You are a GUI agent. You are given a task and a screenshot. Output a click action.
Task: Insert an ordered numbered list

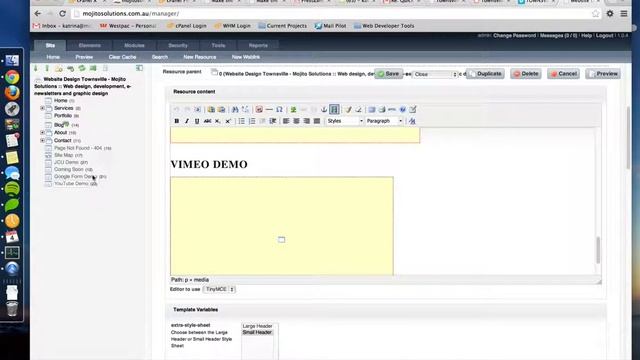[252, 121]
